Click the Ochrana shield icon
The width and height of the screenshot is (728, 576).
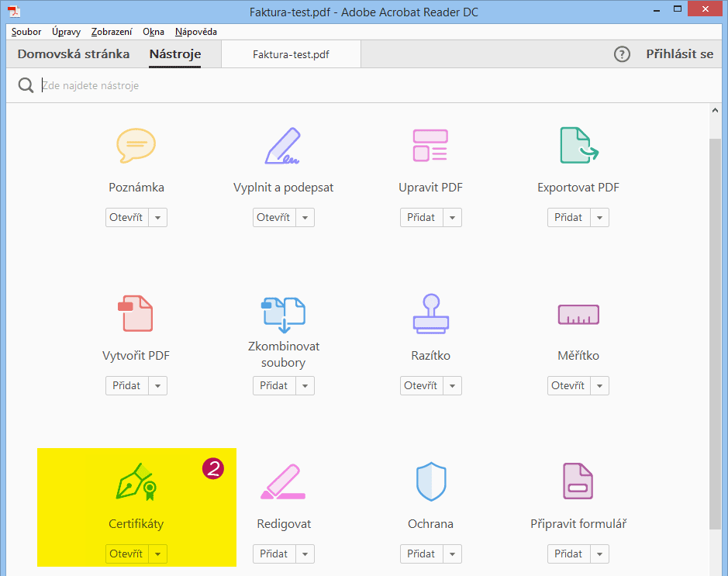click(431, 481)
